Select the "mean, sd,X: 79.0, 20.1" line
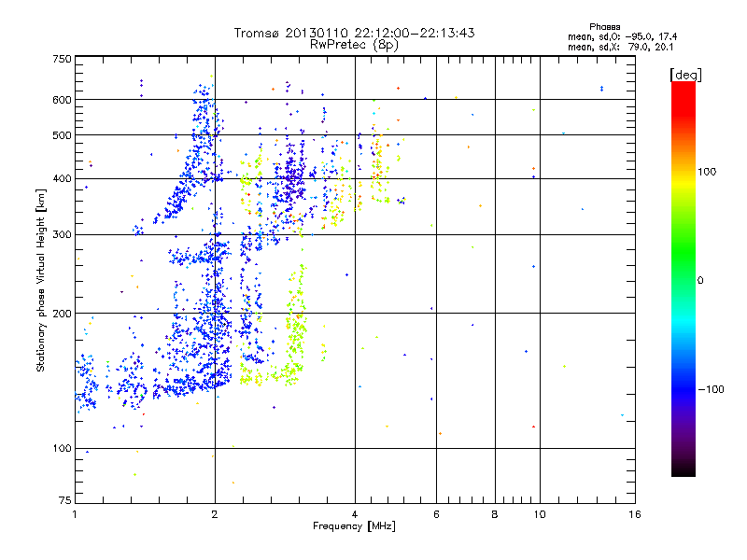 pyautogui.click(x=620, y=47)
